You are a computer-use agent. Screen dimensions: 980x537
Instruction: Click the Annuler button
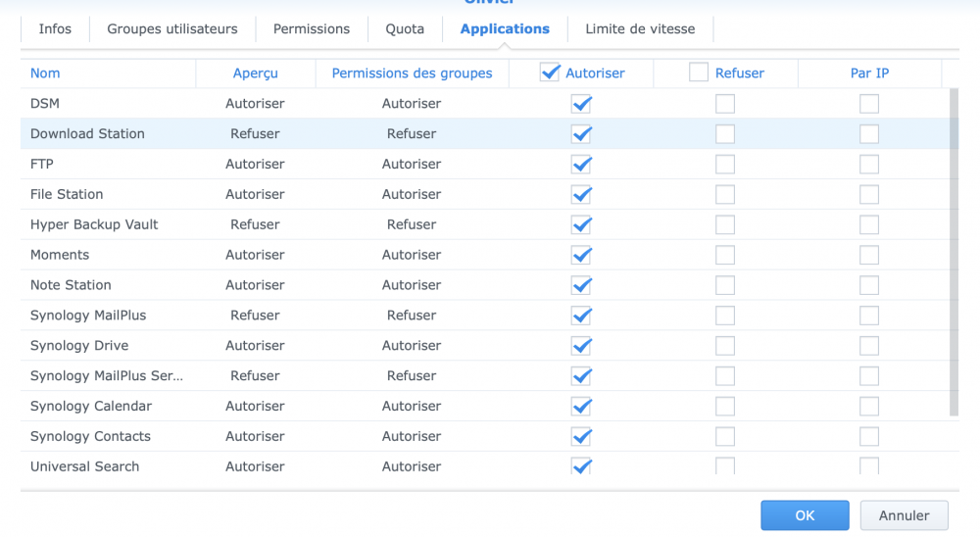(904, 515)
